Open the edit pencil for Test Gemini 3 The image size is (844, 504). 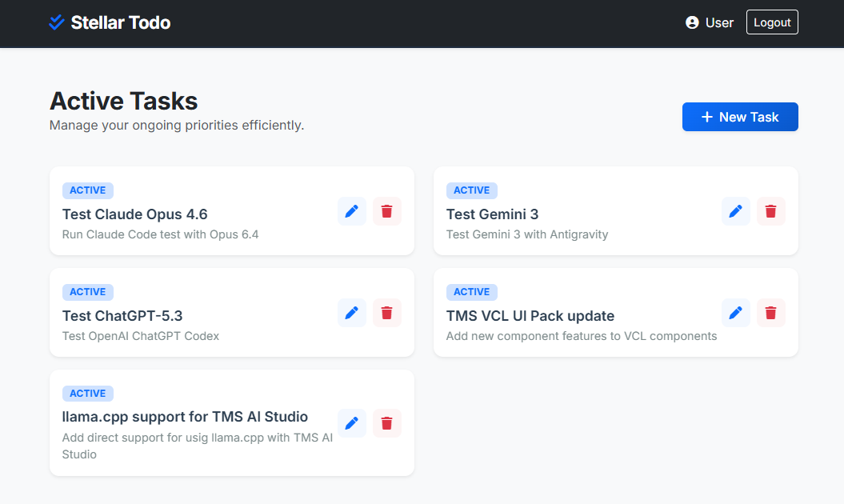[x=735, y=211]
